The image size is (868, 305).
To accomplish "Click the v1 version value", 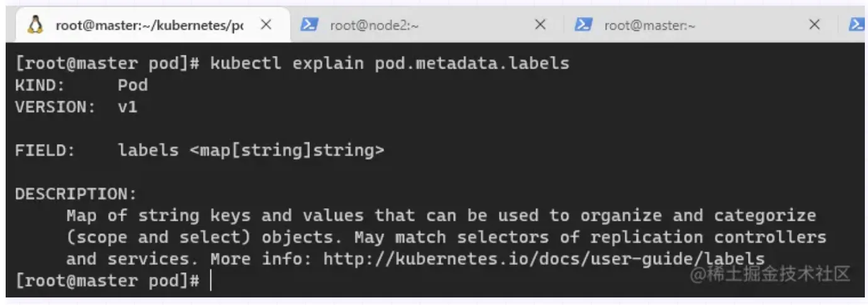I will (127, 107).
